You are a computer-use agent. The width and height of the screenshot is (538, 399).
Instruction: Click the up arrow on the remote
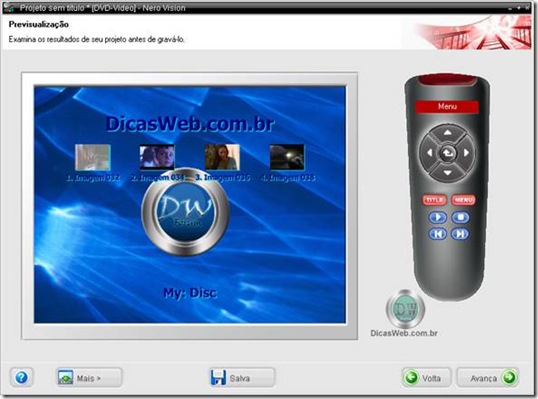coord(447,132)
